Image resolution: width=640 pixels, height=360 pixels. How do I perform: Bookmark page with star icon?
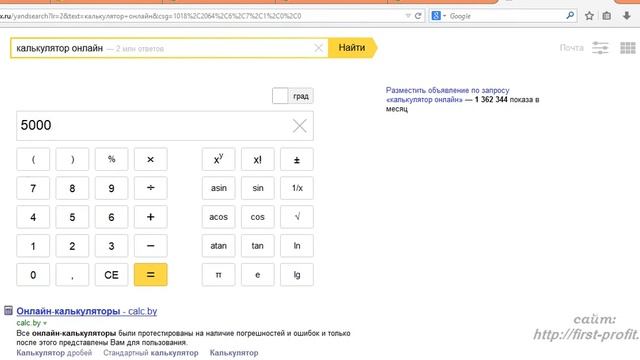(589, 16)
